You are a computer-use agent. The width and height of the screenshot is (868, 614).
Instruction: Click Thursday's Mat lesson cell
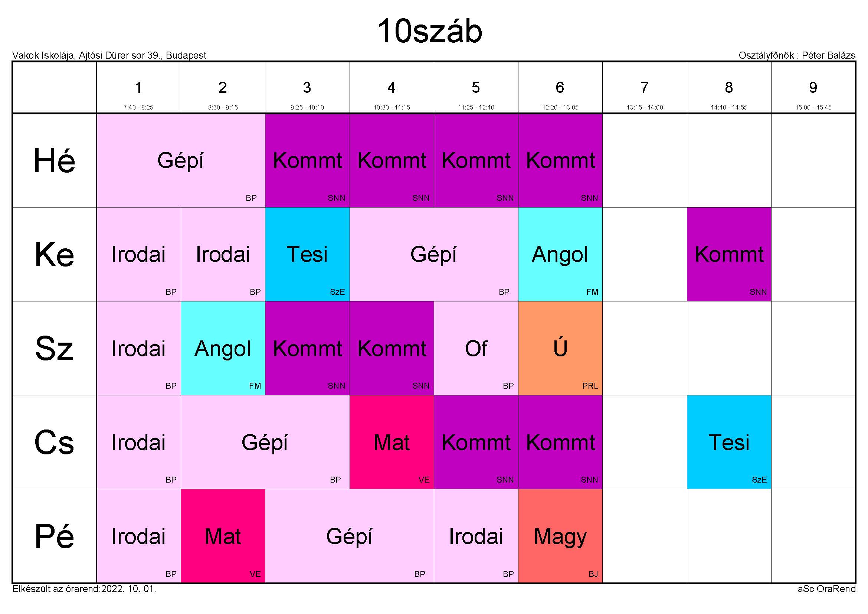tap(391, 442)
